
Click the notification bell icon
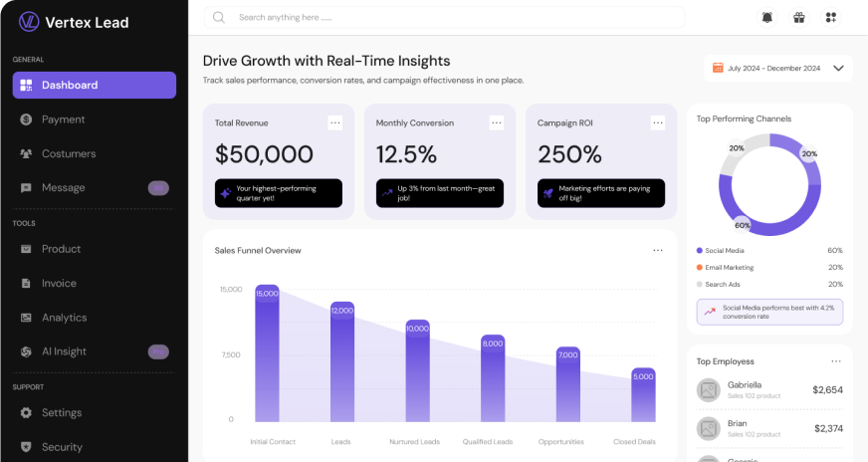pos(766,17)
